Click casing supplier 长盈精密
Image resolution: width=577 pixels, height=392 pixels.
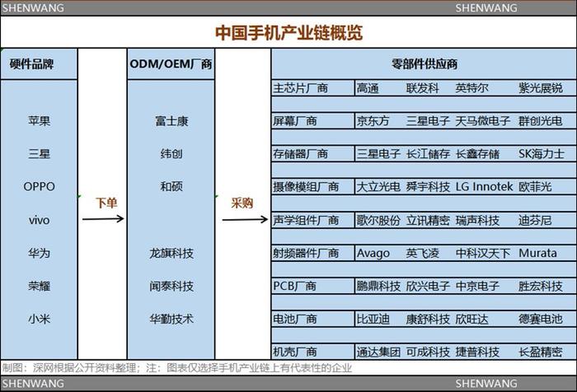click(541, 352)
